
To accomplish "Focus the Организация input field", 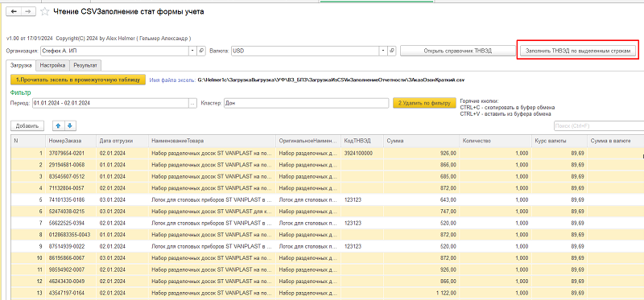I will click(114, 51).
